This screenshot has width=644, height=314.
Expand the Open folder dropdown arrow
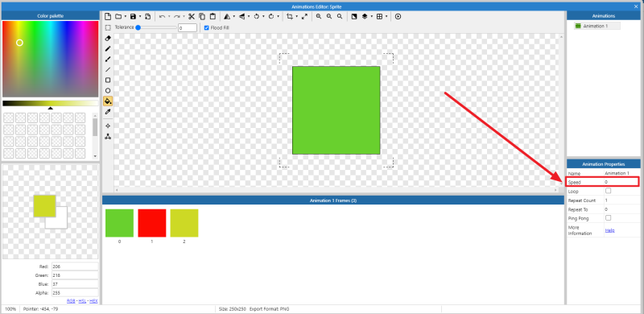click(x=126, y=16)
